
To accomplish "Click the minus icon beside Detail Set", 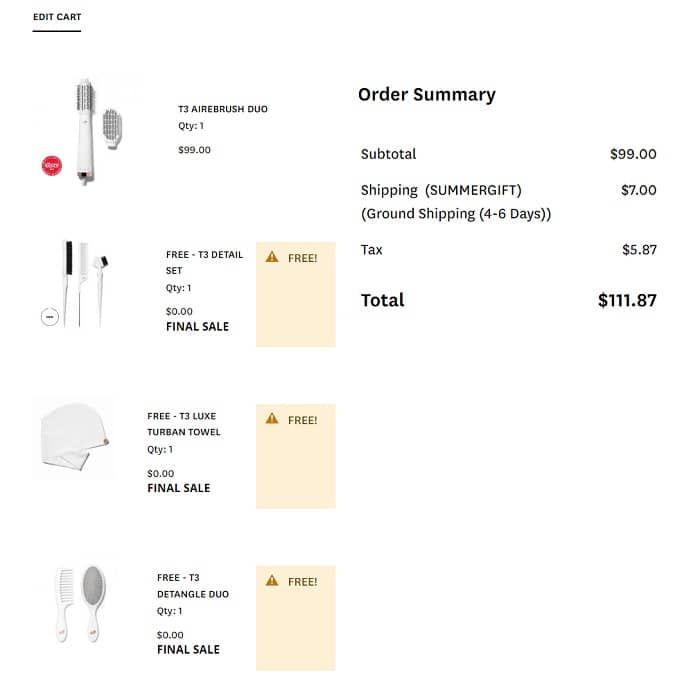I will pyautogui.click(x=49, y=316).
